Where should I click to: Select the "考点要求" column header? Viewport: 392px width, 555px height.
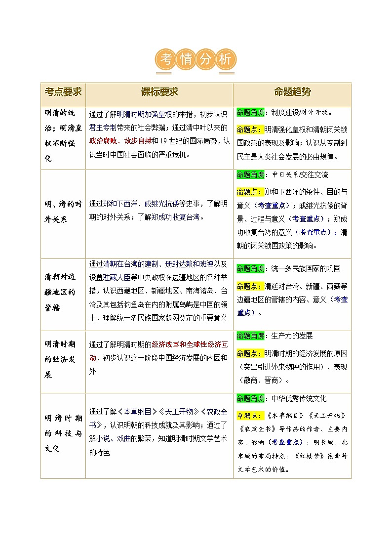(x=63, y=92)
